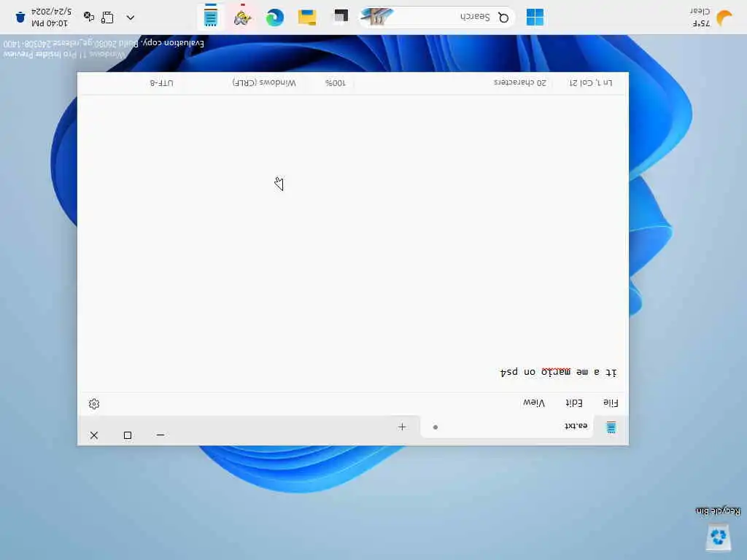Open File Explorer from the taskbar

(x=307, y=17)
